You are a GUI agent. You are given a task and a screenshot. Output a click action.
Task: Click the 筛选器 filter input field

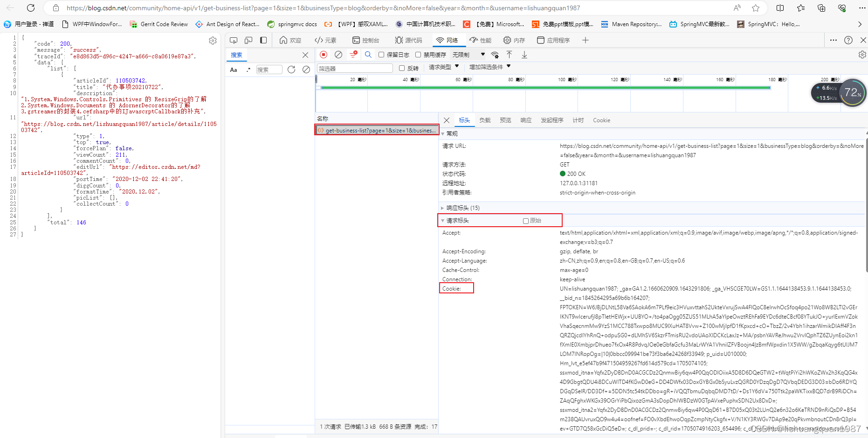(x=355, y=69)
